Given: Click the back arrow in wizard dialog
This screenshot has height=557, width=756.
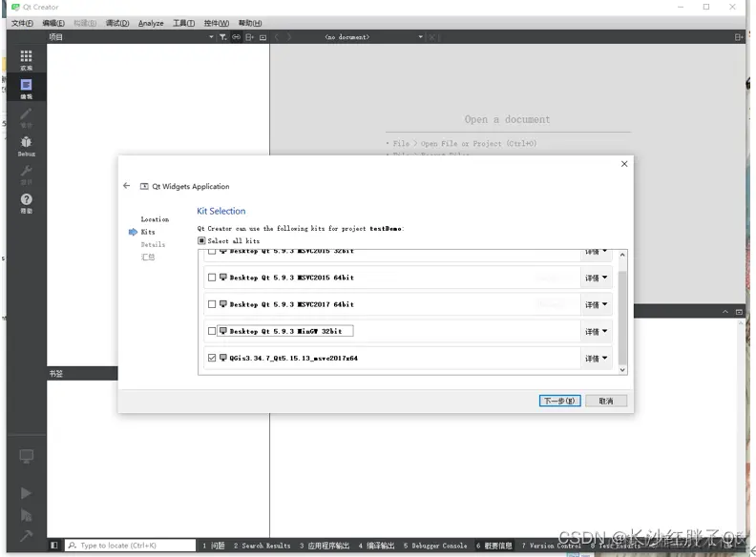Looking at the screenshot, I should [x=126, y=185].
